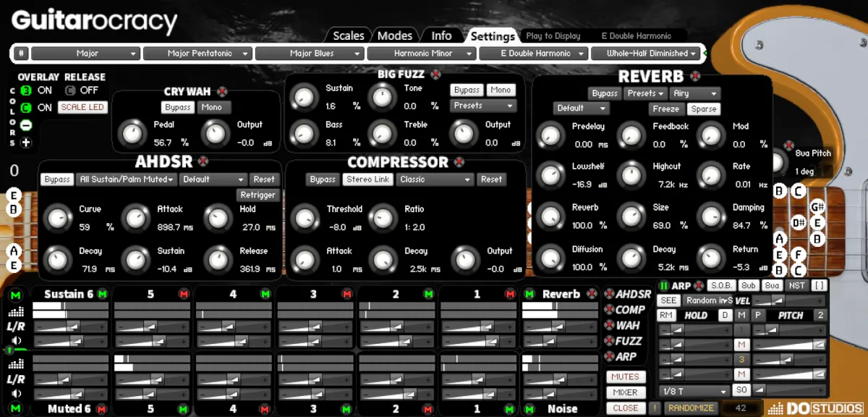Screen dimensions: 868x417
Task: Toggle the AHDSR section power icon
Action: pos(203,161)
